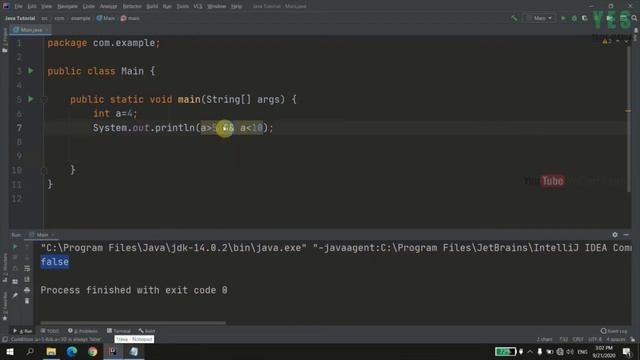
Task: Open the Build tool window
Action: tap(147, 331)
